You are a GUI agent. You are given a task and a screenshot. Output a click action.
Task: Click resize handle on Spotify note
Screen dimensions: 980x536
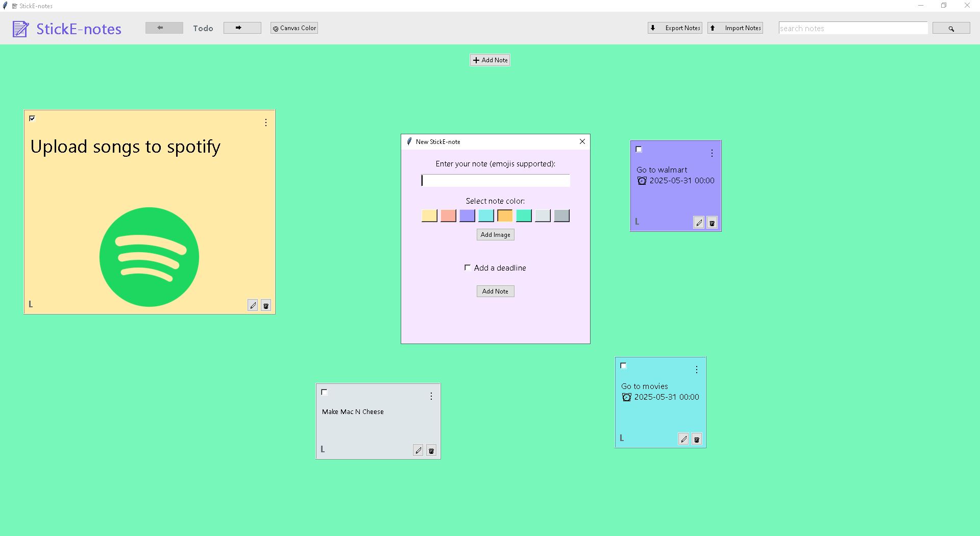pyautogui.click(x=31, y=304)
